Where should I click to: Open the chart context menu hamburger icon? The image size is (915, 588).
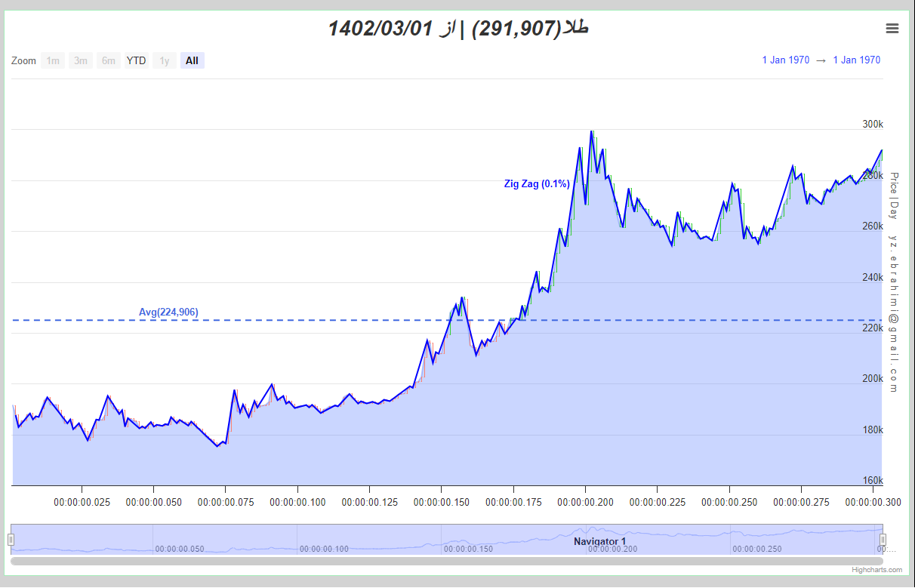tap(892, 29)
